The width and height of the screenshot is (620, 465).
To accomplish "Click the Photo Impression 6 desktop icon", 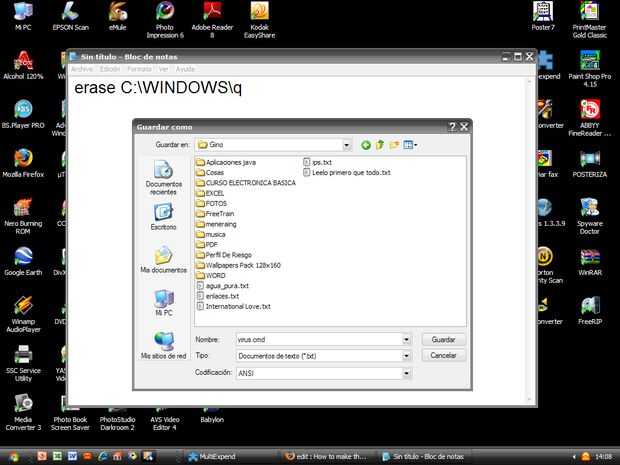I will click(165, 19).
